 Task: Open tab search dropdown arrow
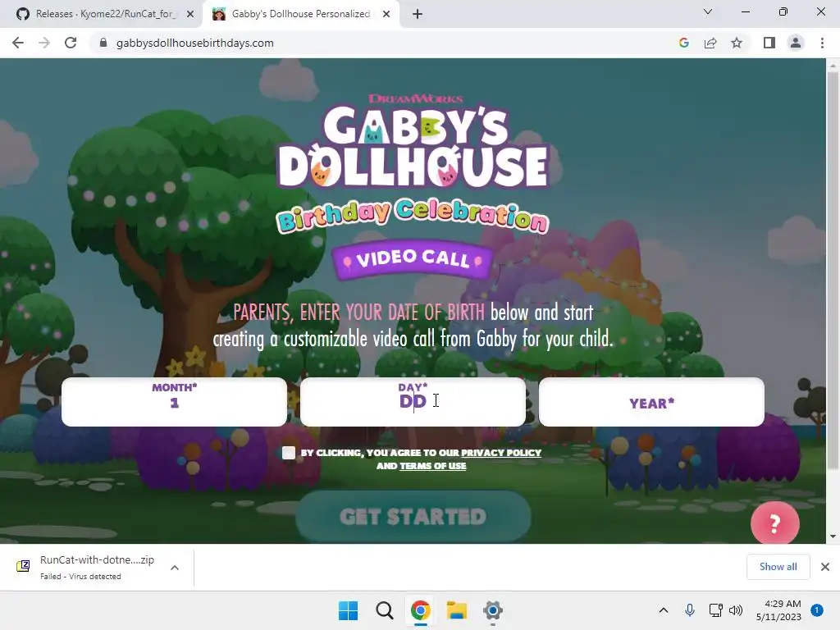click(x=708, y=11)
